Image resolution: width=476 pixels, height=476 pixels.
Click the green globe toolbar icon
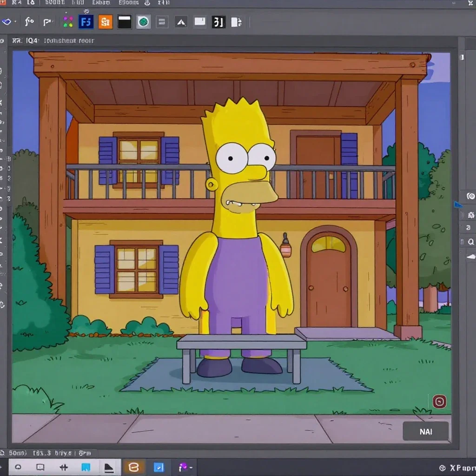pyautogui.click(x=143, y=22)
